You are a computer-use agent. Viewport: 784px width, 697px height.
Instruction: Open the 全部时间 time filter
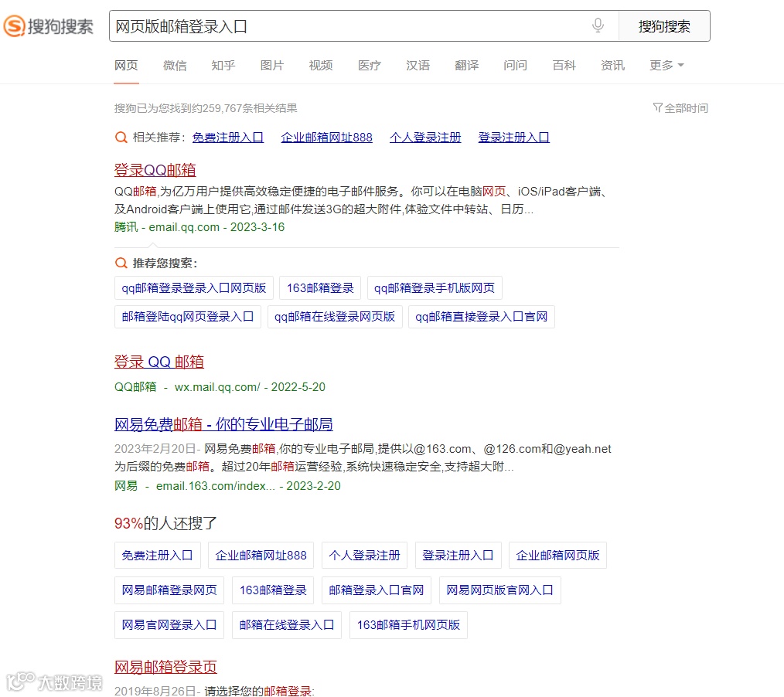[x=680, y=108]
